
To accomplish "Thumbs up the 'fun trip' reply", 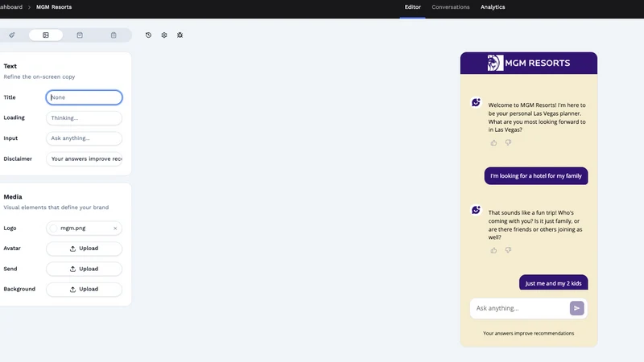I will [x=493, y=250].
